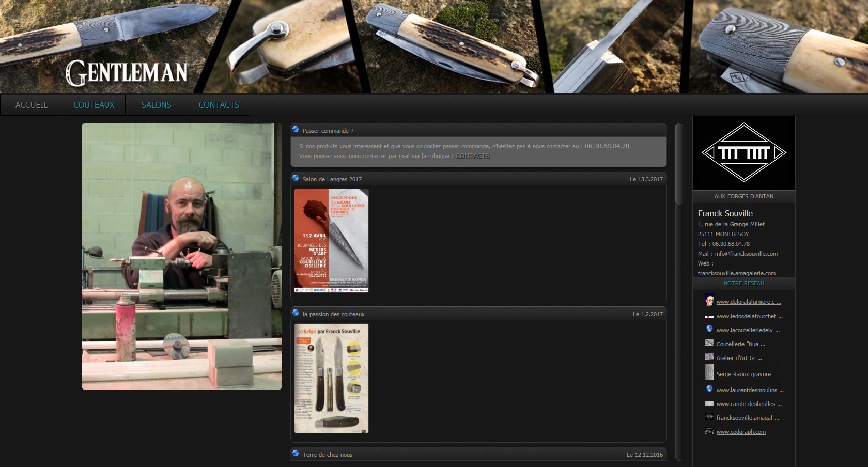The image size is (868, 467).
Task: Open the SALONS section
Action: 157,105
